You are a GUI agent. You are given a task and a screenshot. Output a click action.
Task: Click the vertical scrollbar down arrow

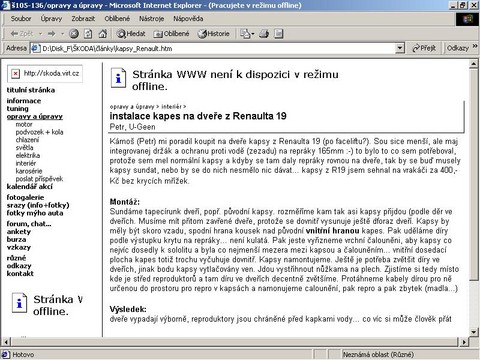click(473, 332)
